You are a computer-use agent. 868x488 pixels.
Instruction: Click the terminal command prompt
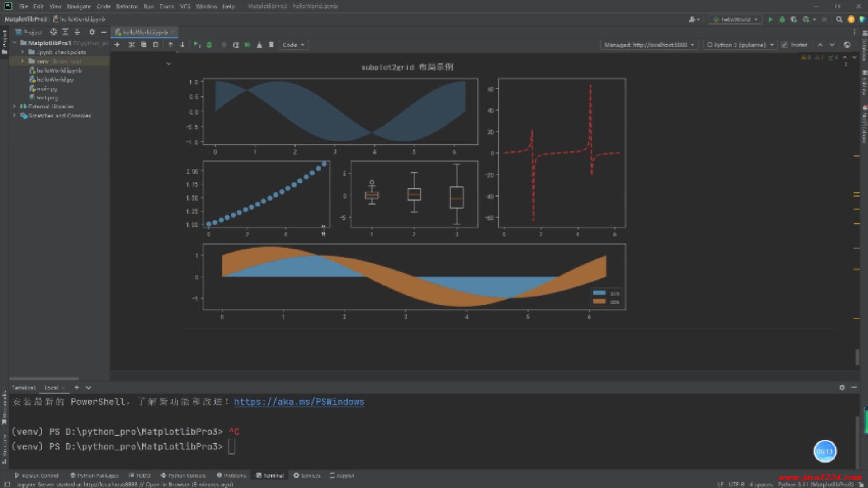click(x=231, y=446)
